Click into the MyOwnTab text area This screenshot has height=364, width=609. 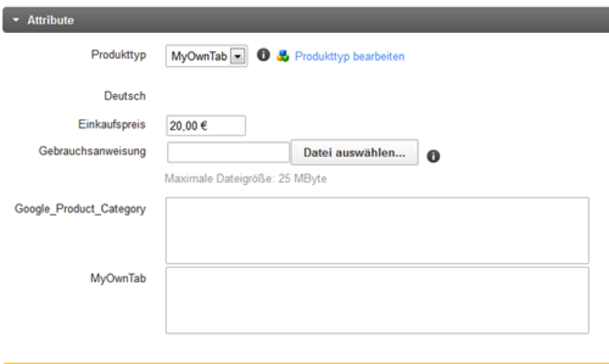(x=377, y=300)
